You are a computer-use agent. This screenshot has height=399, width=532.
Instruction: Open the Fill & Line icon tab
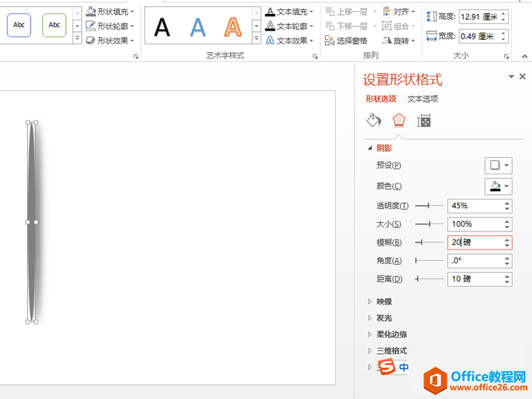374,120
